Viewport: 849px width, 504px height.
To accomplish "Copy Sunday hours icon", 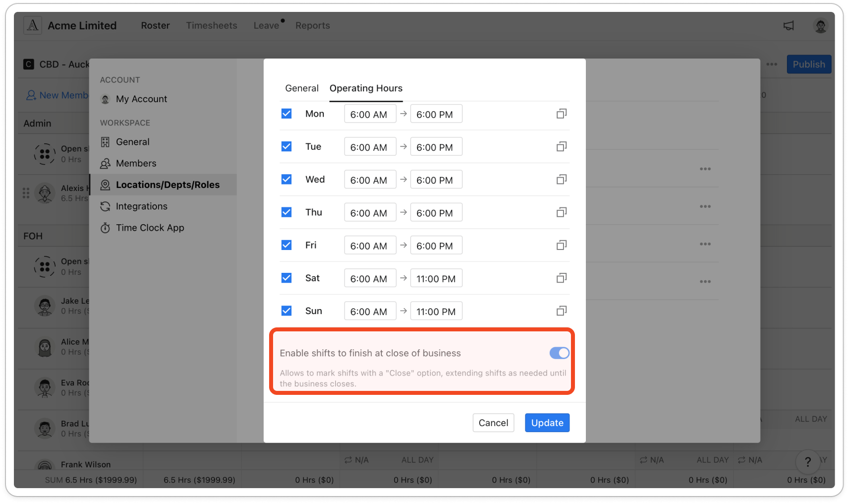I will pos(562,311).
